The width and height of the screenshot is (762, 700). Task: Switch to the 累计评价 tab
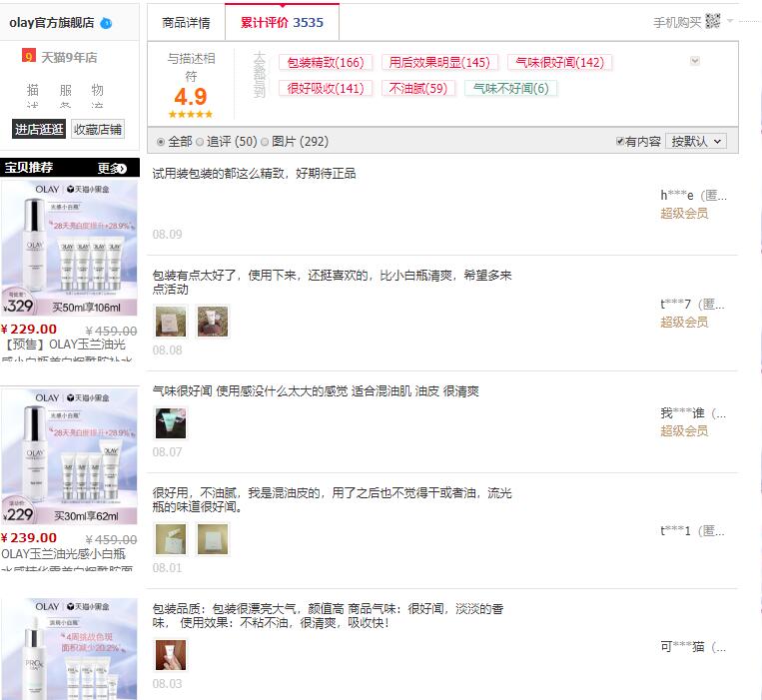(282, 22)
